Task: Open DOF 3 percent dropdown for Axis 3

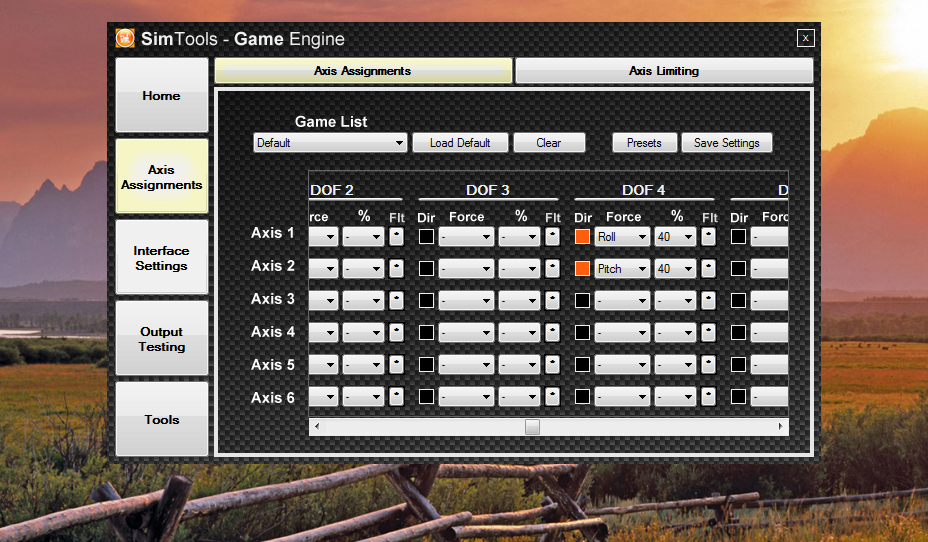Action: tap(519, 301)
